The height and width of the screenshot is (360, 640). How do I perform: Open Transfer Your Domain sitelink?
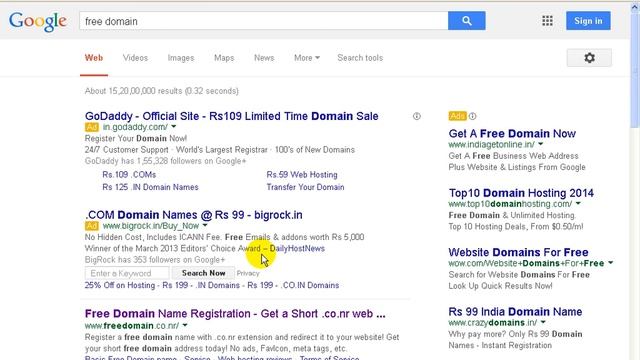tap(305, 187)
